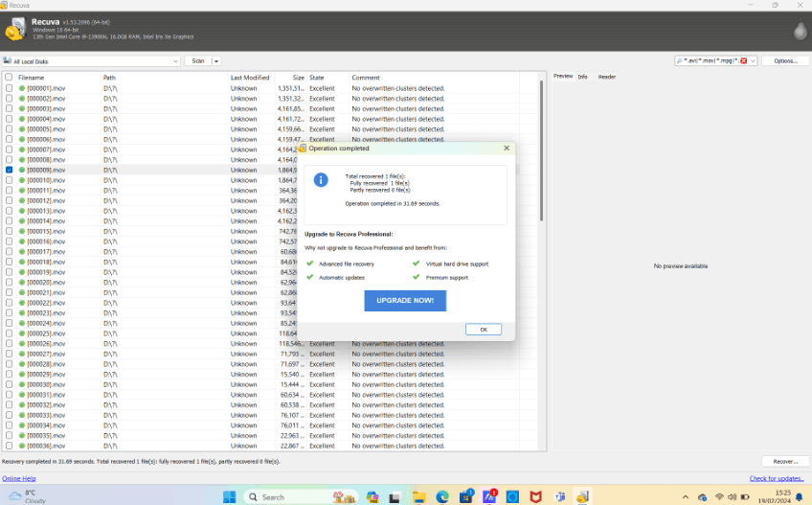Click the file list vertical scrollbar
The image size is (812, 505).
[542, 150]
